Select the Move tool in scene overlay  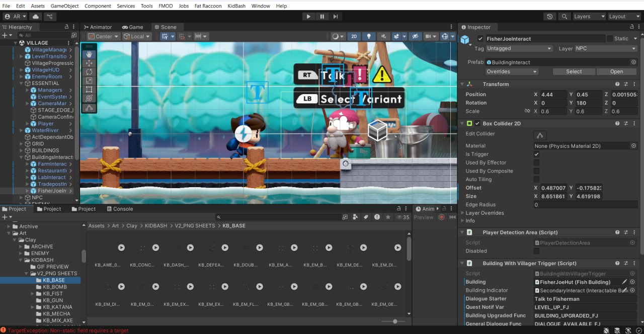point(89,63)
